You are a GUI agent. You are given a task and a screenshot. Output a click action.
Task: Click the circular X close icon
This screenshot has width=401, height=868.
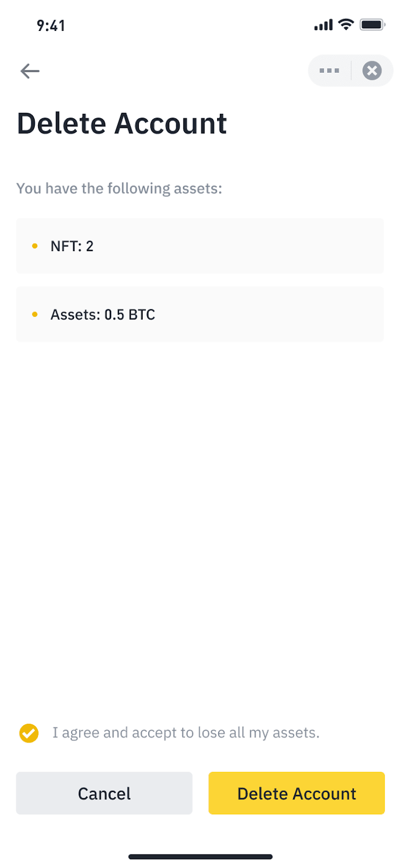[372, 71]
